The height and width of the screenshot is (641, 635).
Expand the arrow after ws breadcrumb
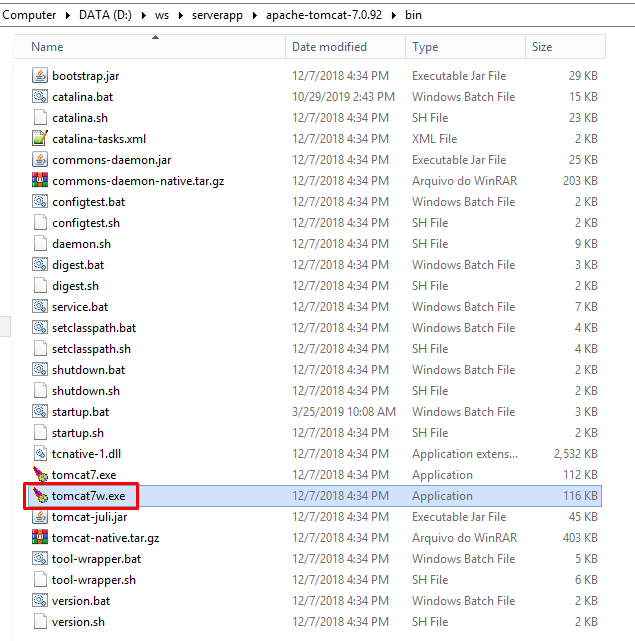tap(181, 16)
